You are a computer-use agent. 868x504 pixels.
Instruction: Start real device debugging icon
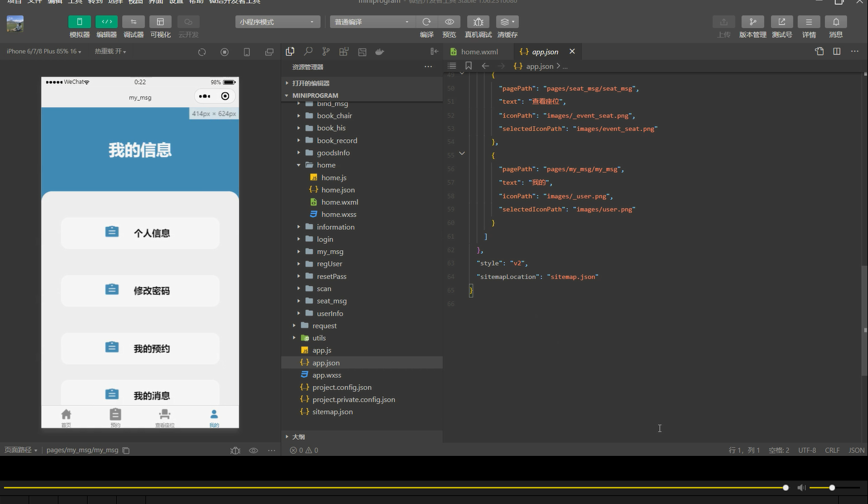(478, 22)
